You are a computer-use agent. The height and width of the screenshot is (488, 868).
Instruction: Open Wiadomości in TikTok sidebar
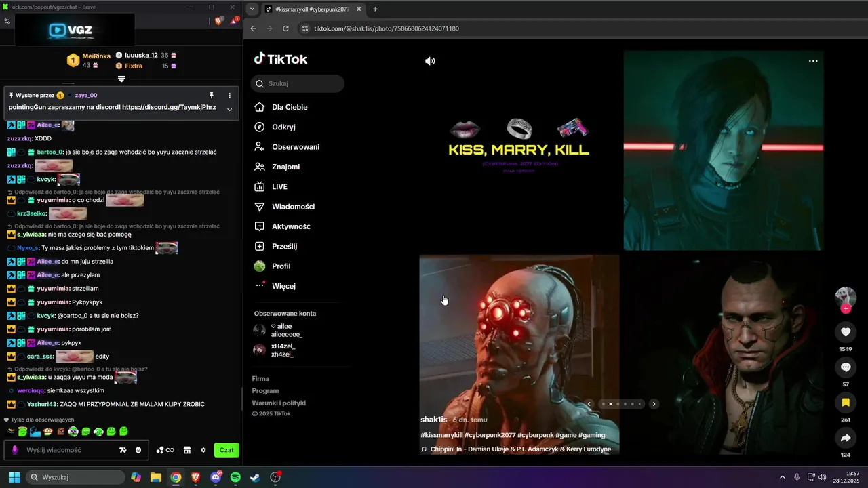(285, 207)
